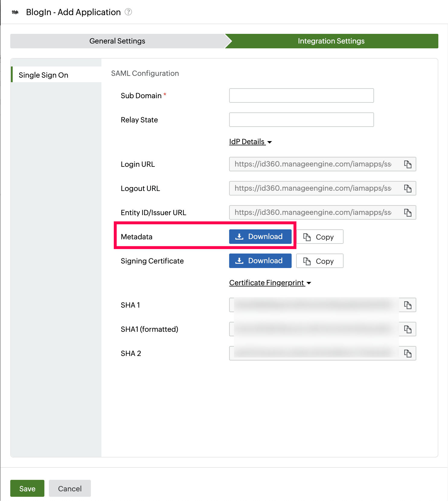Click the Login URL text field
This screenshot has width=448, height=501.
pos(322,164)
